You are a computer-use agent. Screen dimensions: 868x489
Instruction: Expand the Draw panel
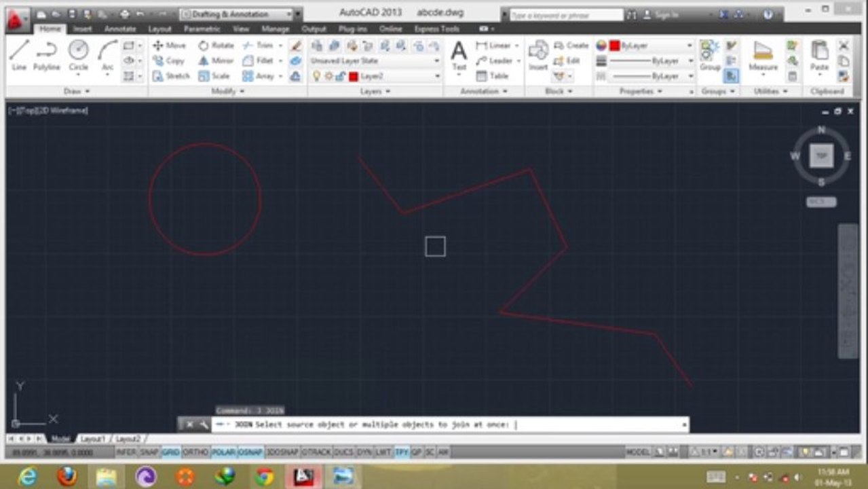coord(77,91)
